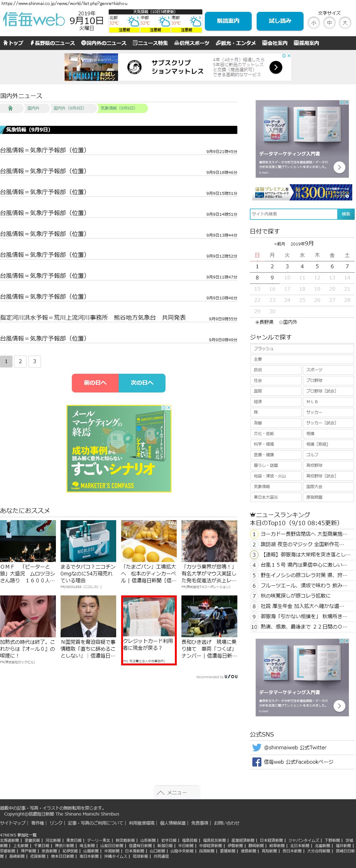Set font size to medium (中)
Image resolution: width=356 pixels, height=868 pixels.
click(329, 23)
